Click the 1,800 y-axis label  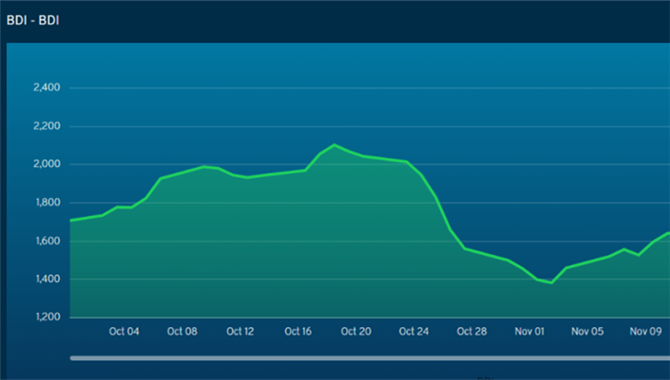click(47, 202)
